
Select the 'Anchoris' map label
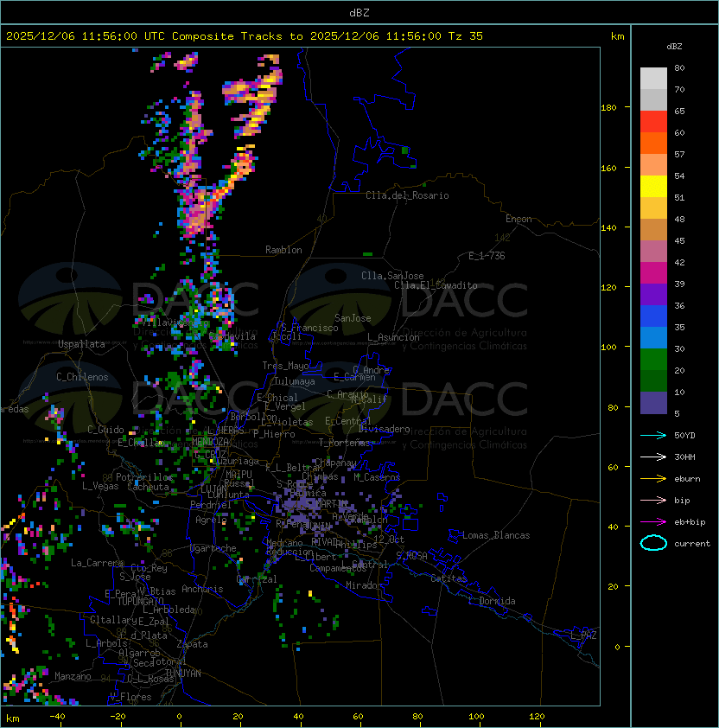click(202, 589)
